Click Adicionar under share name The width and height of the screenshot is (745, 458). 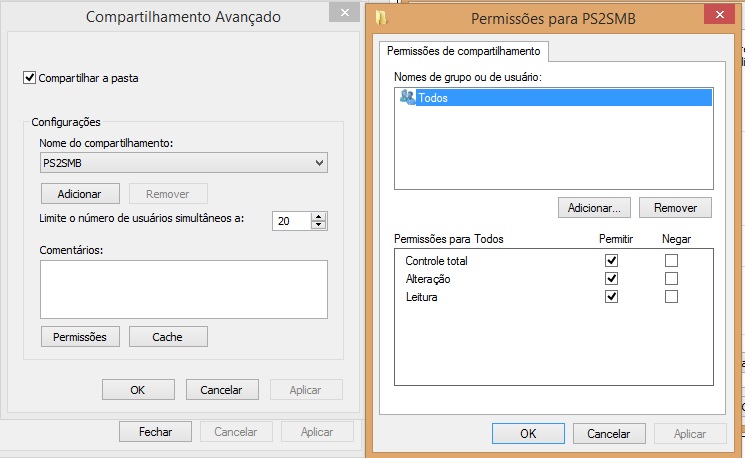point(80,193)
